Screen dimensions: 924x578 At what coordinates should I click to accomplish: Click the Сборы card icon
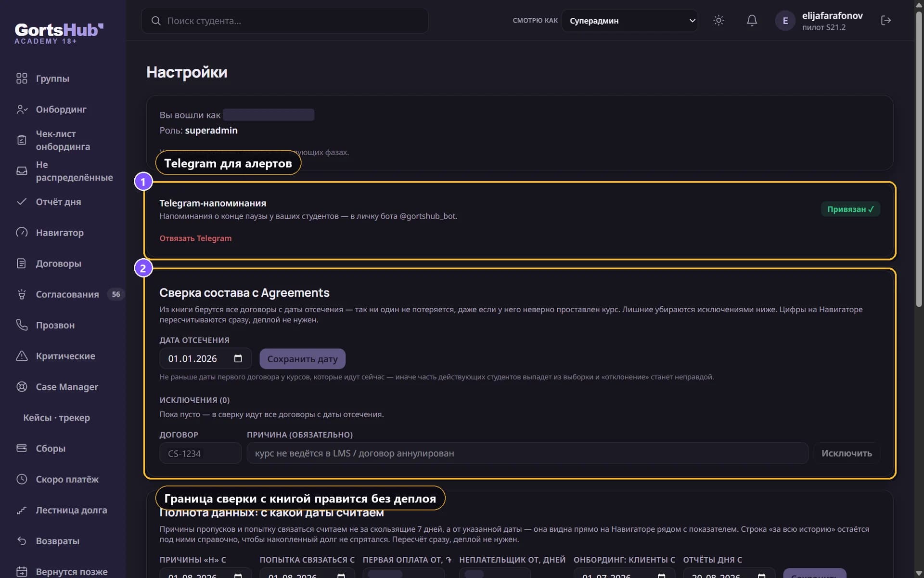[22, 448]
